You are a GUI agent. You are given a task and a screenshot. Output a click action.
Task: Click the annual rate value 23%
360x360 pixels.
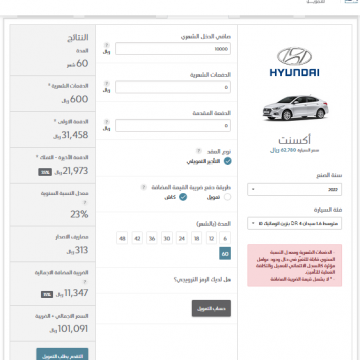(x=79, y=214)
